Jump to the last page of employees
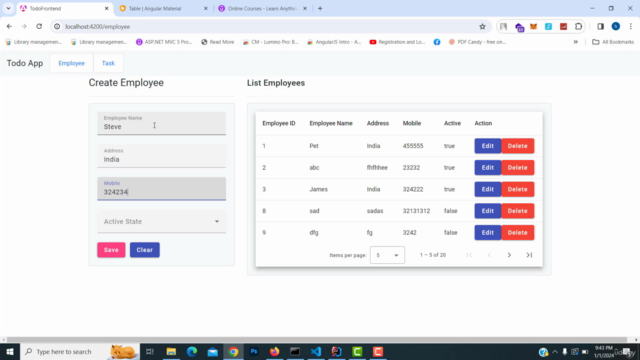This screenshot has width=640, height=360. pos(529,255)
